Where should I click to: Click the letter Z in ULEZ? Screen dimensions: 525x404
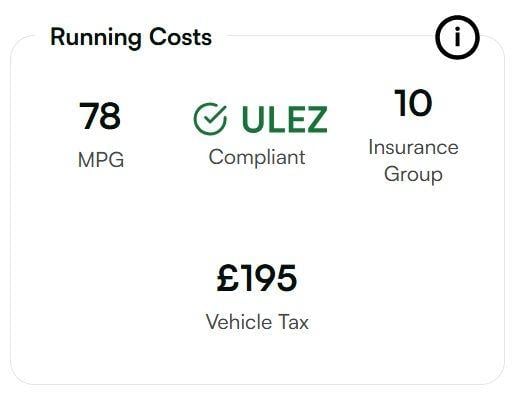[x=315, y=119]
